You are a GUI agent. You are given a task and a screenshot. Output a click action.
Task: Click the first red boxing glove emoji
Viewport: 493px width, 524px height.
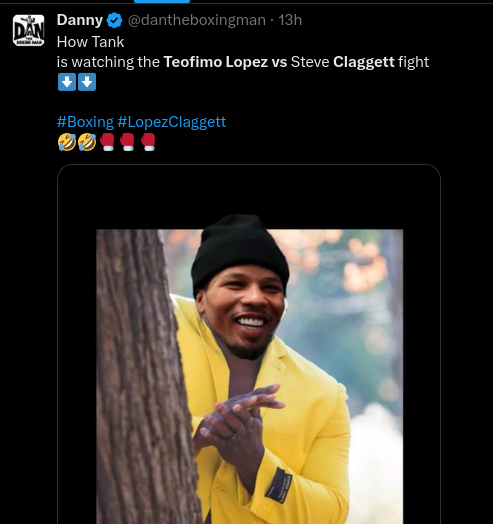tap(107, 142)
